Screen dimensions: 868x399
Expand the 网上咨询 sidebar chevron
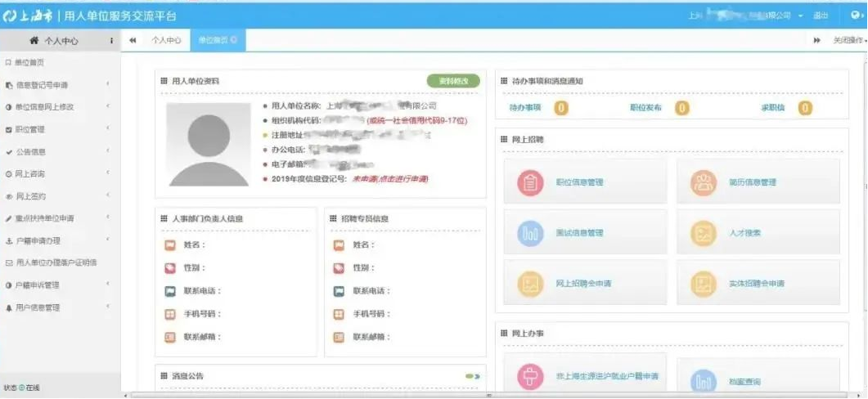click(x=107, y=173)
